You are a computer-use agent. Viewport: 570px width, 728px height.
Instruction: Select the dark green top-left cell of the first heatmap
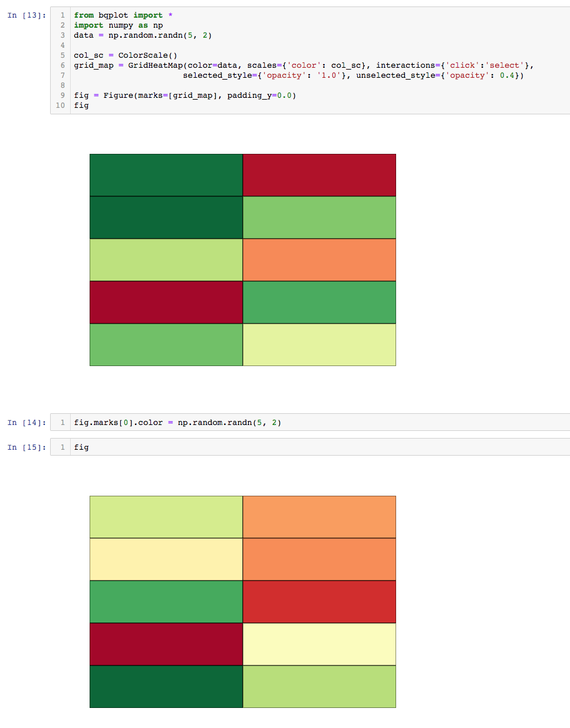point(165,174)
